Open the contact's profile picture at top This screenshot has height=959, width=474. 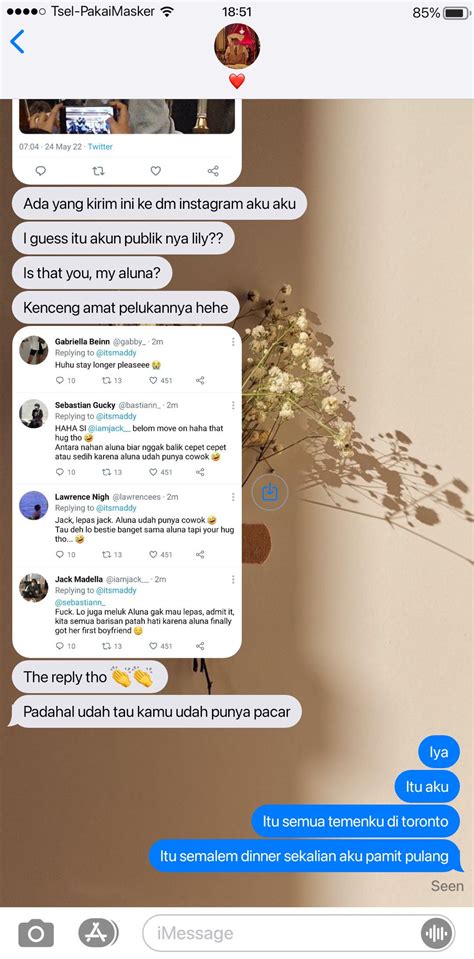click(237, 46)
